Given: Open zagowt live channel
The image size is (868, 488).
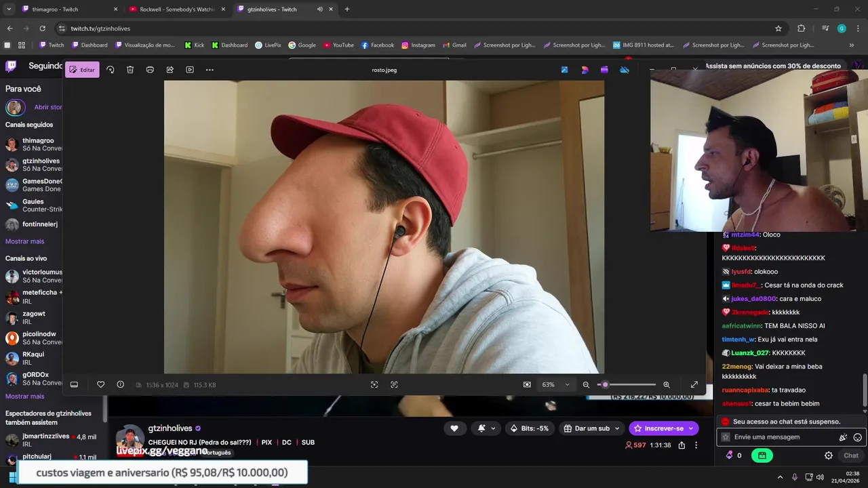Looking at the screenshot, I should pyautogui.click(x=34, y=318).
